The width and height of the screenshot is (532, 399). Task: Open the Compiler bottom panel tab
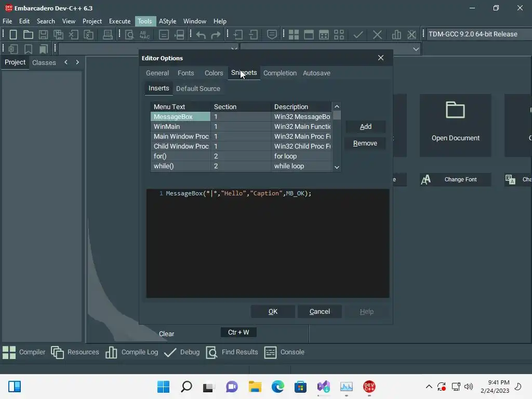click(24, 352)
